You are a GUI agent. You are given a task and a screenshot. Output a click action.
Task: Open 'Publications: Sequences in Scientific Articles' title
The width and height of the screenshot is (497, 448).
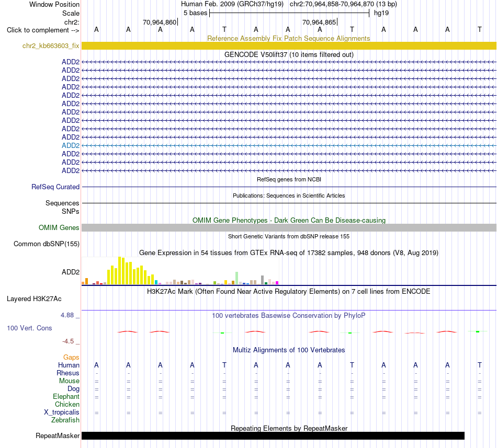(289, 196)
